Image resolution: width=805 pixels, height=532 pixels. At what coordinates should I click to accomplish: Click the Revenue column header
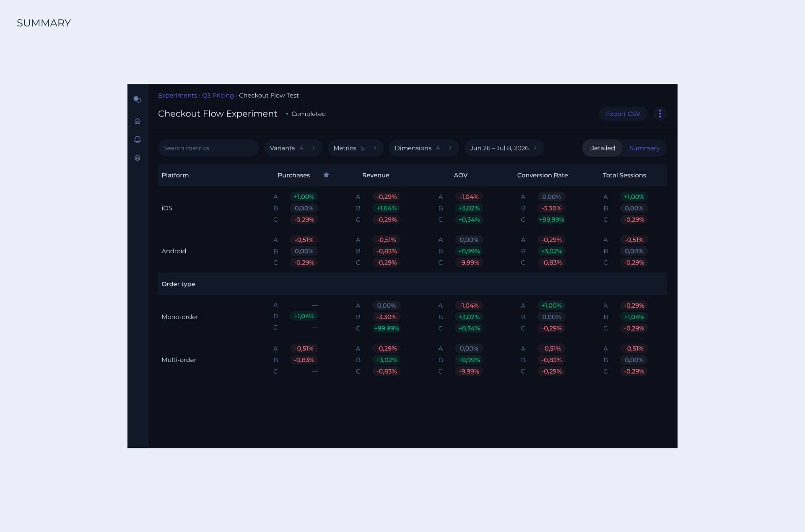coord(375,175)
